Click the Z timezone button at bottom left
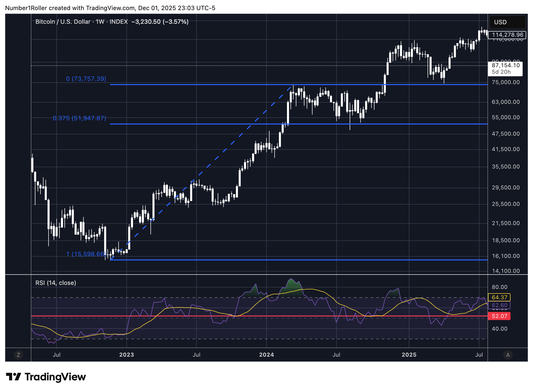This screenshot has width=533, height=392. (x=18, y=355)
